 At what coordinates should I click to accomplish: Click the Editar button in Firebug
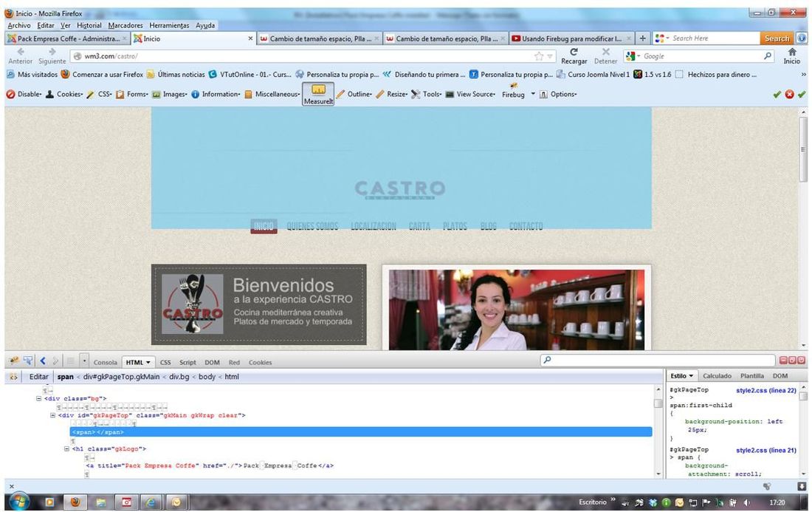point(39,377)
